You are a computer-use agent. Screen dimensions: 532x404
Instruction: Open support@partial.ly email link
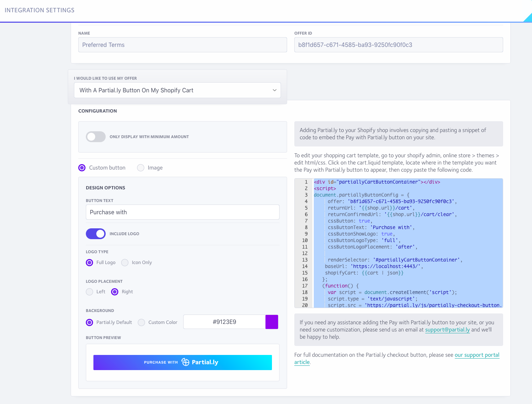click(x=447, y=330)
